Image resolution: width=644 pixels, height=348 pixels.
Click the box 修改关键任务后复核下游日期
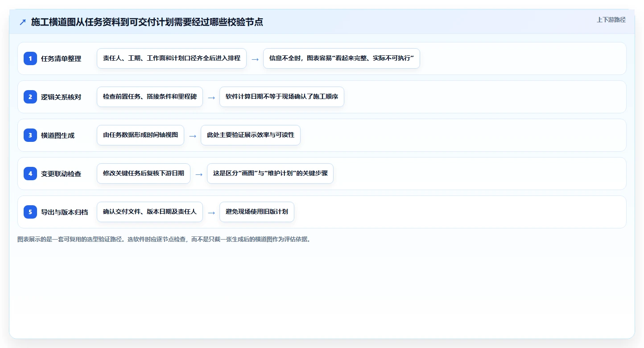(x=144, y=174)
